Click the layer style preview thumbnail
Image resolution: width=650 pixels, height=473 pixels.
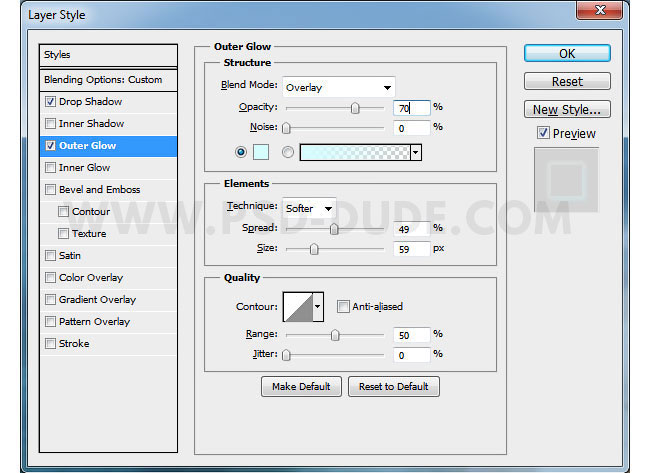[566, 180]
